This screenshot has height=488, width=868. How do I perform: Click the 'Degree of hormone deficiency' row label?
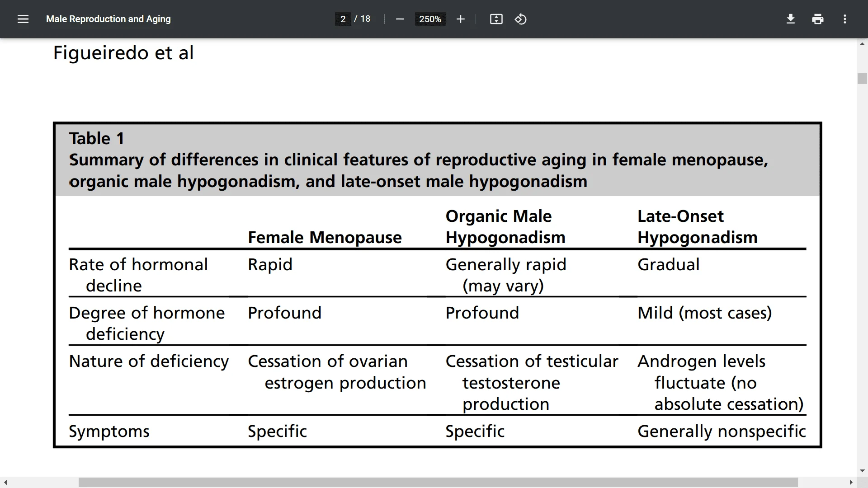[146, 323]
